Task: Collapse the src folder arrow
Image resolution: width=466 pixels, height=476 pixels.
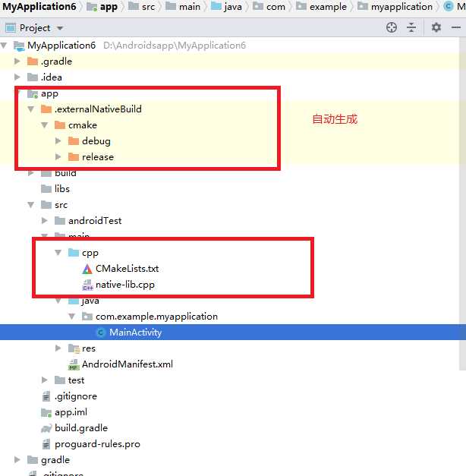Action: pos(31,205)
